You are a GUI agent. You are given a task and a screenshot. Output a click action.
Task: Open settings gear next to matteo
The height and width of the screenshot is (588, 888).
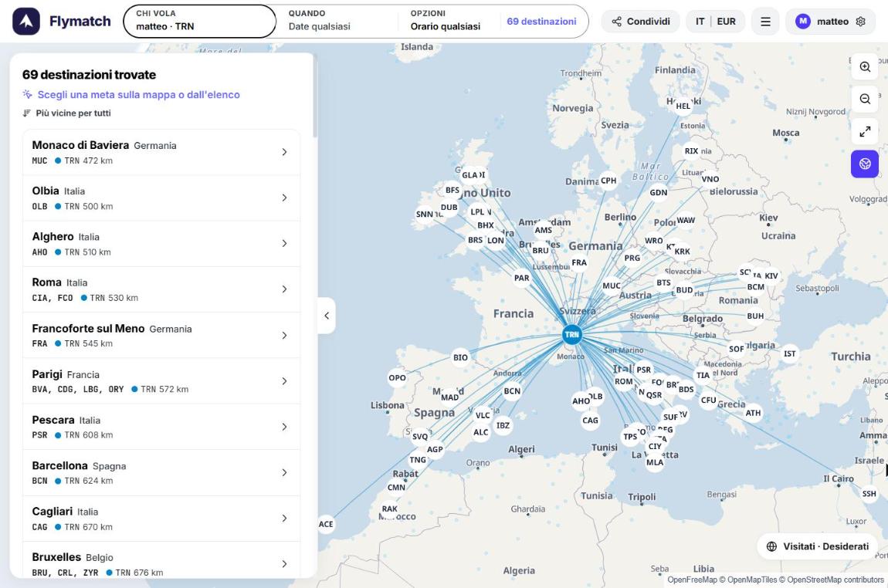(x=861, y=22)
